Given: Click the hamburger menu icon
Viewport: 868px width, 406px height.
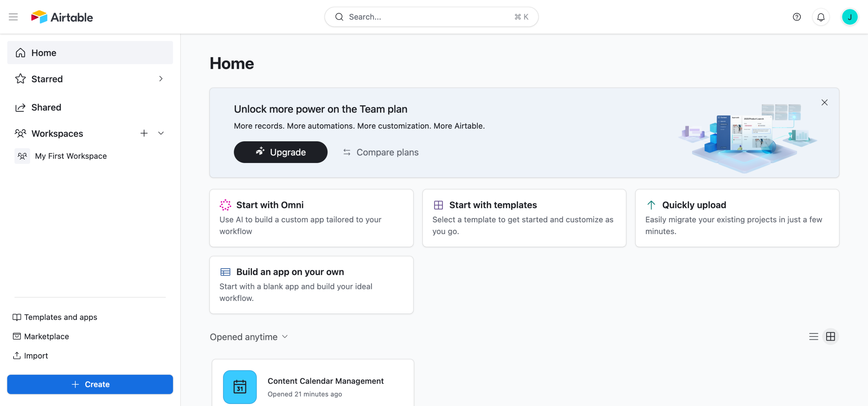Looking at the screenshot, I should (13, 17).
